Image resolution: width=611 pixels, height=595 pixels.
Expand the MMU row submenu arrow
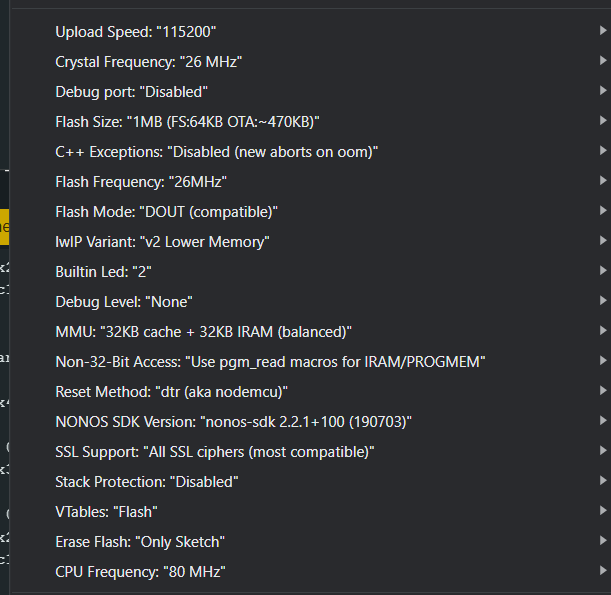[x=603, y=330]
